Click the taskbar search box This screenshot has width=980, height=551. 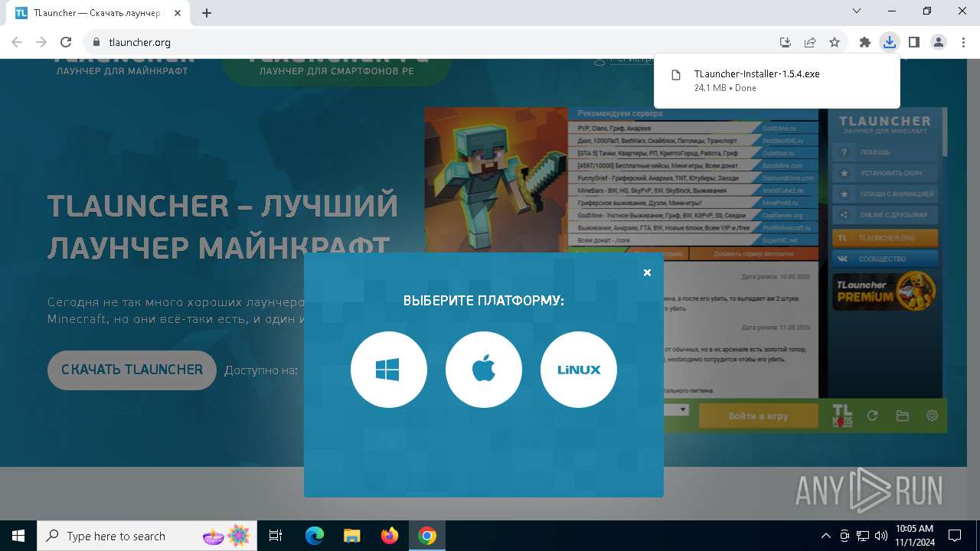tap(148, 536)
